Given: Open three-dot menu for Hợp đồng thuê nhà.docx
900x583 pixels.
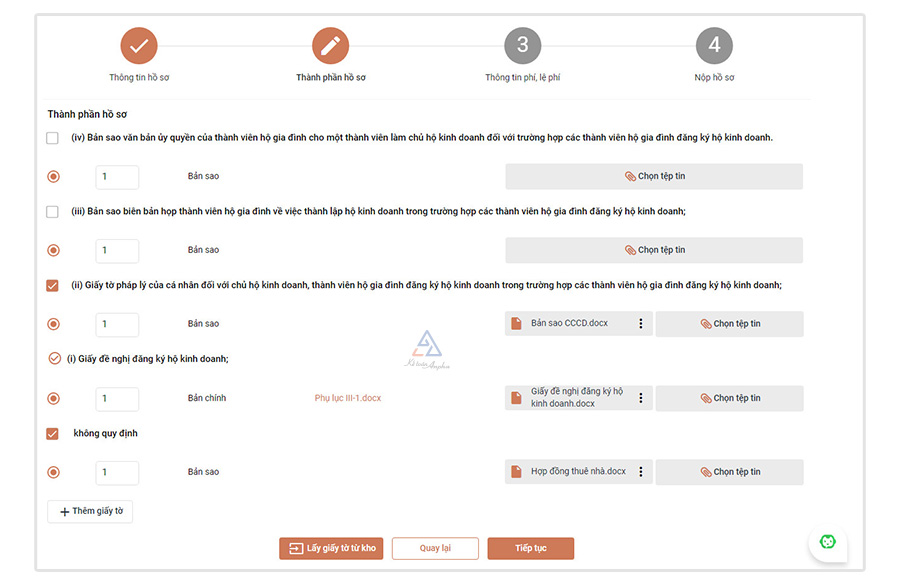Looking at the screenshot, I should pyautogui.click(x=641, y=472).
